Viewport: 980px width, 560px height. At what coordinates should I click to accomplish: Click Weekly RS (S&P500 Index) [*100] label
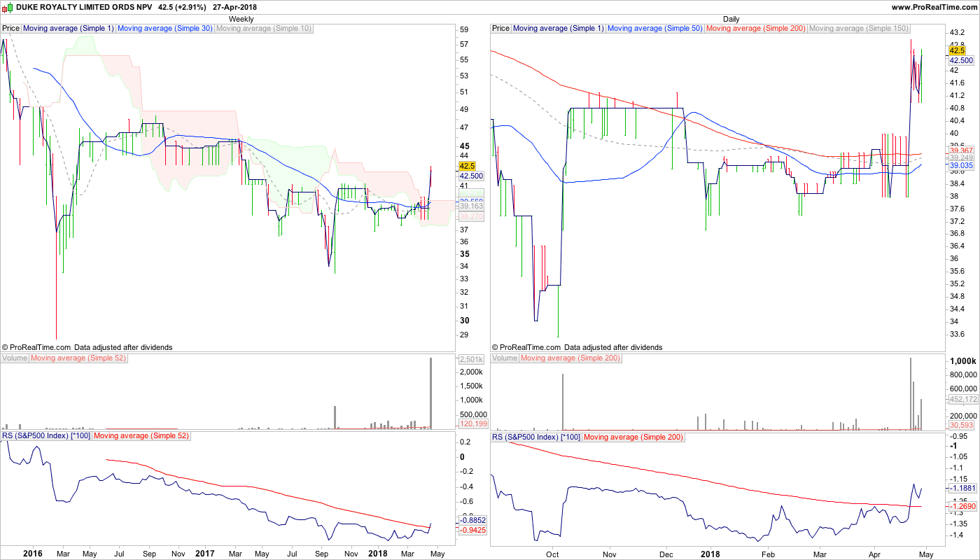[x=46, y=437]
